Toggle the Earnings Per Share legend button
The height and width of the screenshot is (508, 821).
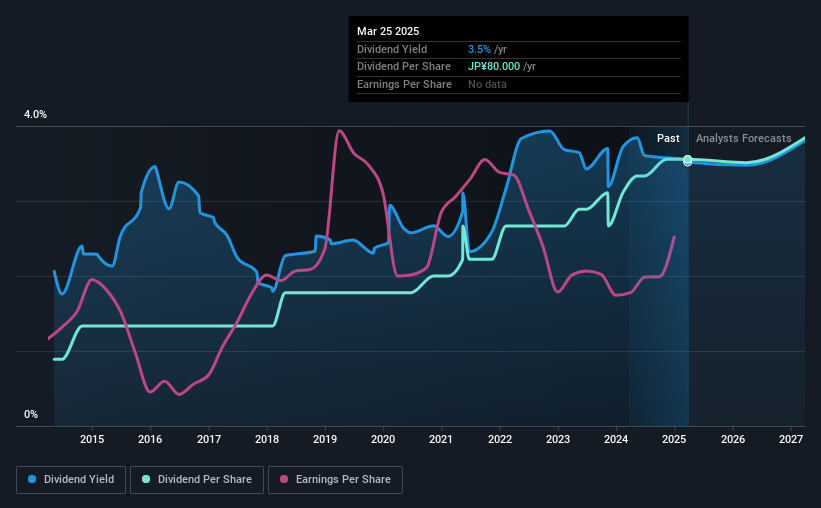[336, 480]
